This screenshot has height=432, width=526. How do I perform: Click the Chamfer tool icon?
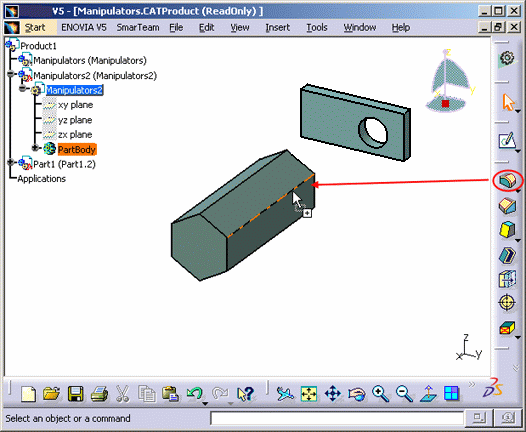(x=507, y=206)
